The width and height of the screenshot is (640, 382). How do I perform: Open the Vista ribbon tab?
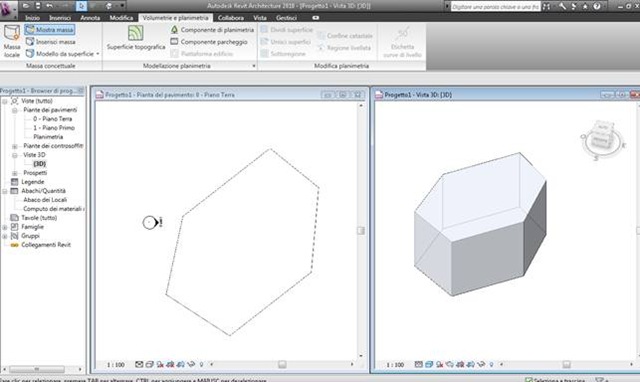click(x=260, y=18)
